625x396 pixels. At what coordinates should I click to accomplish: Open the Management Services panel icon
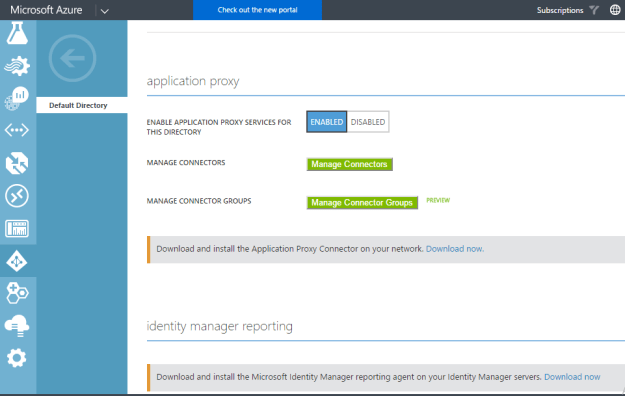pos(17,229)
